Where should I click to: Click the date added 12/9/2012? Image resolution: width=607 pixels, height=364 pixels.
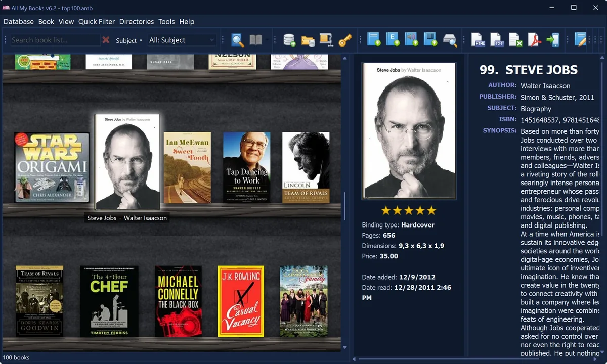(x=417, y=277)
